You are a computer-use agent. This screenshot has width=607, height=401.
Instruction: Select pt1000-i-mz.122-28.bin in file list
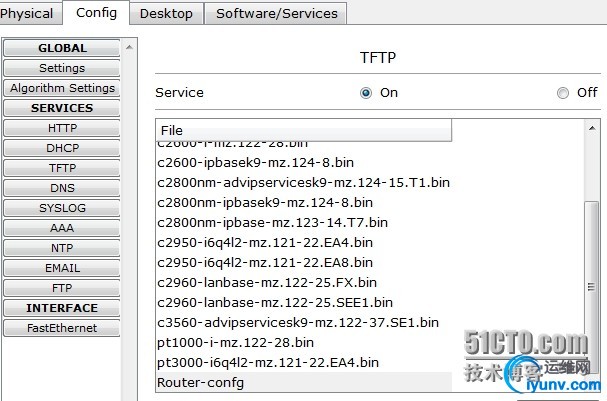[235, 342]
